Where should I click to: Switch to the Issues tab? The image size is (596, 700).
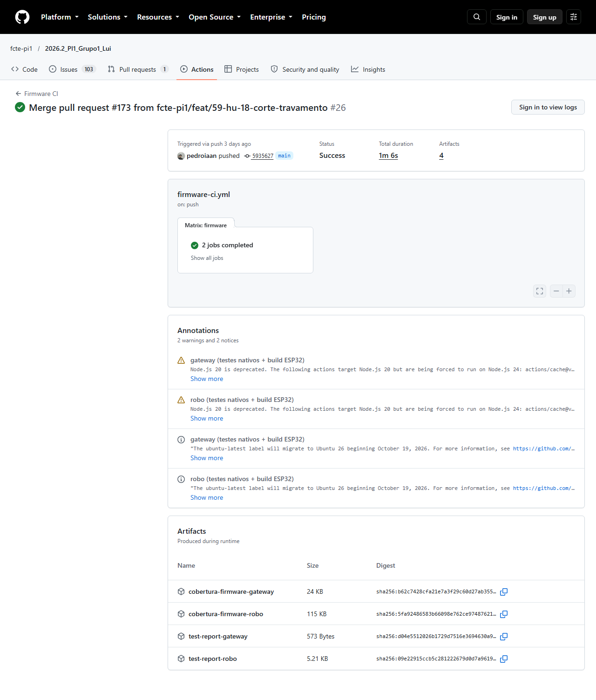point(72,69)
